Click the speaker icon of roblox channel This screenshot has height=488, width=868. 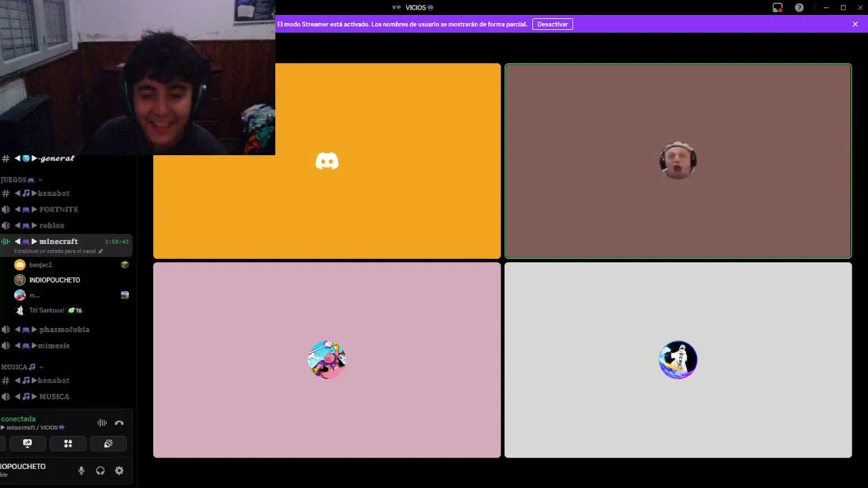coord(5,225)
